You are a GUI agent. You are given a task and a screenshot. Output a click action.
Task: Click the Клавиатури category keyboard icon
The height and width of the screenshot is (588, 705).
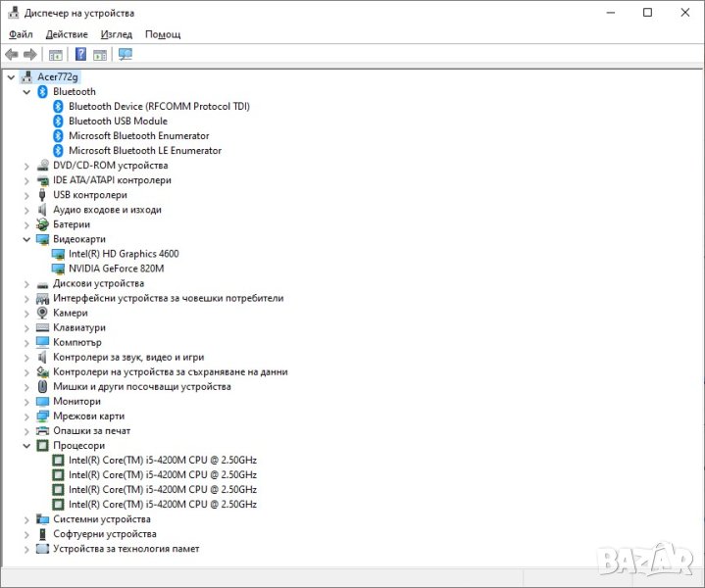point(42,327)
